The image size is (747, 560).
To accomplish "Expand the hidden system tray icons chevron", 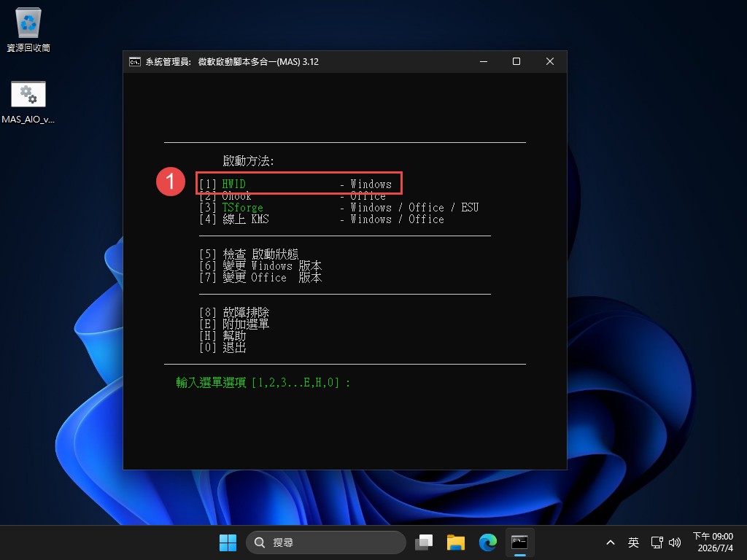I will click(611, 542).
